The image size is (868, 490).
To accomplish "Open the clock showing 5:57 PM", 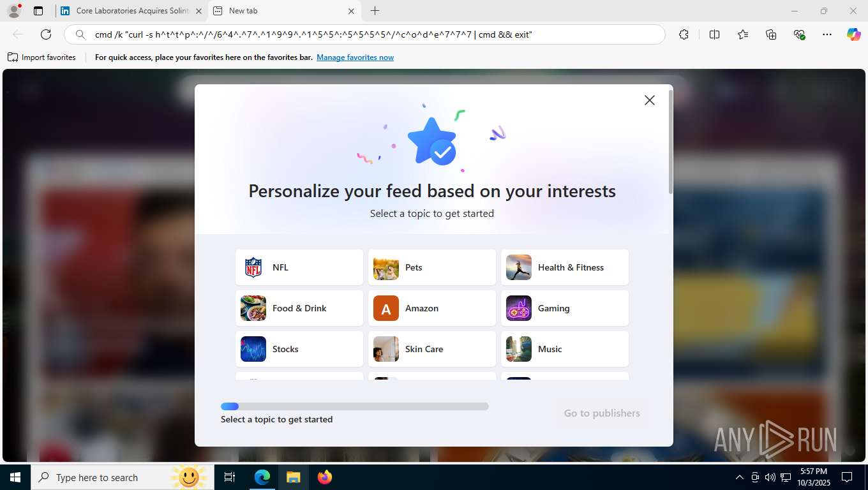I will tap(814, 477).
